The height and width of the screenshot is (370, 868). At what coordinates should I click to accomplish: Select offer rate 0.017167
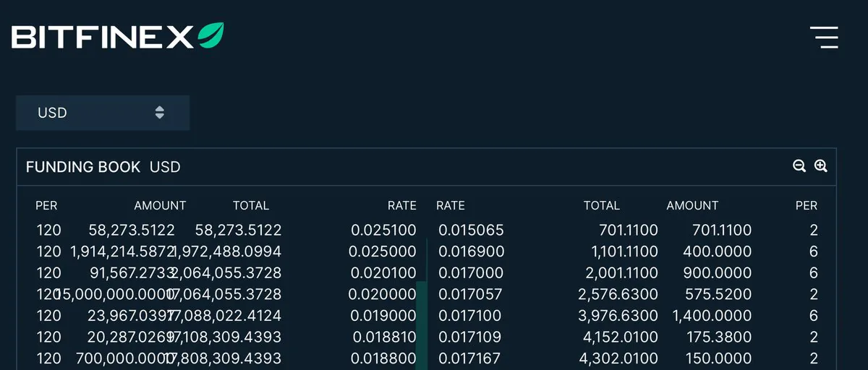(x=470, y=358)
